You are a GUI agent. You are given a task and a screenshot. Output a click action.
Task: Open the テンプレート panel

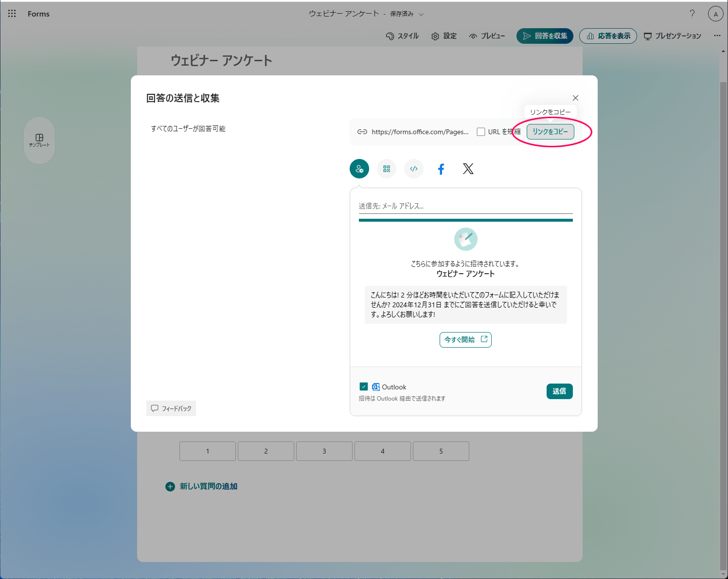click(x=39, y=140)
